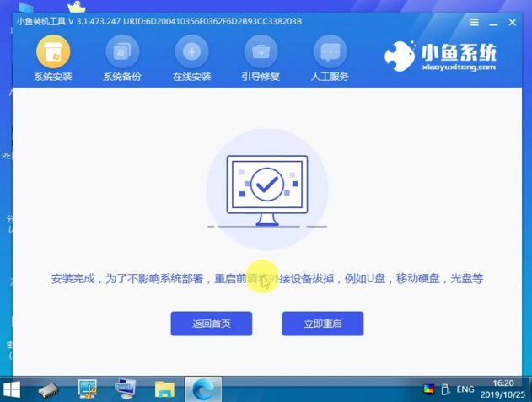This screenshot has width=532, height=402.
Task: Click the 小鱼系统 fish logo
Action: click(x=400, y=56)
